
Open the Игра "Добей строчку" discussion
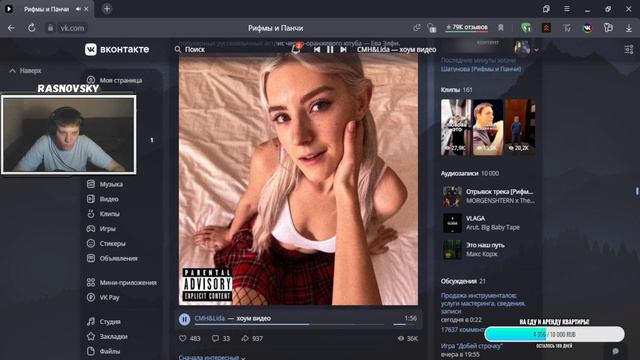click(471, 346)
